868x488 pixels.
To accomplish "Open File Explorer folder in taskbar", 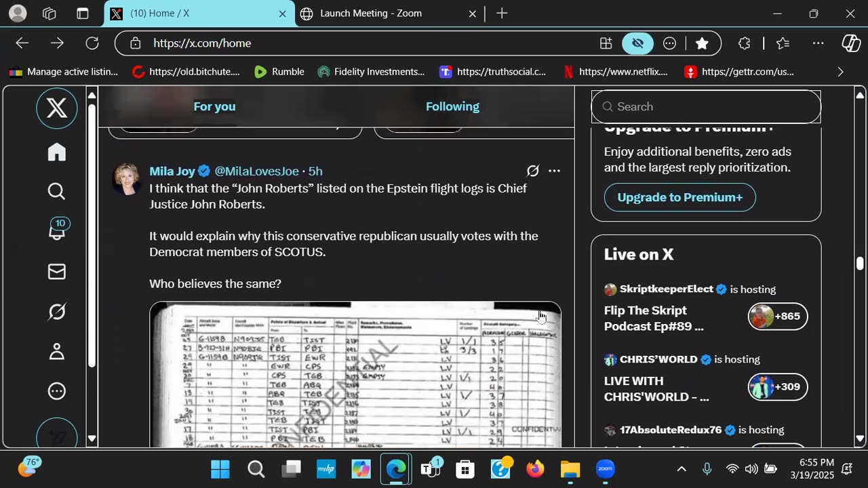I will pos(570,469).
